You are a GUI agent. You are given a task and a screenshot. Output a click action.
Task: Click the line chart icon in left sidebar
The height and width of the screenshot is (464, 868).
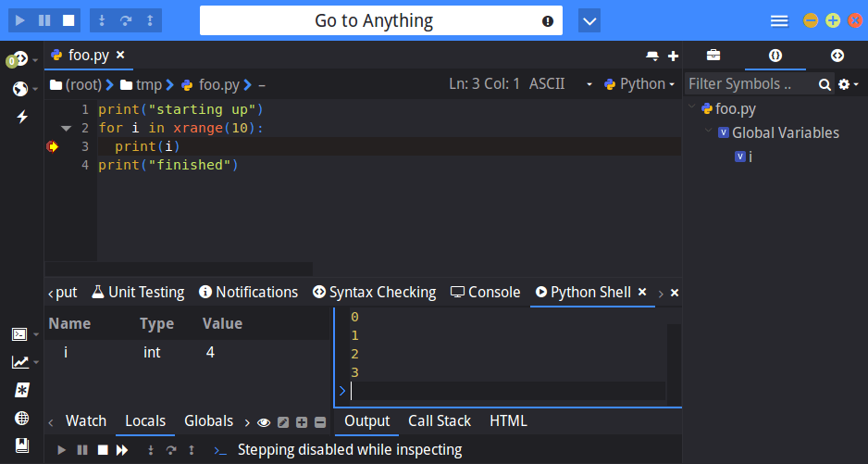coord(20,362)
